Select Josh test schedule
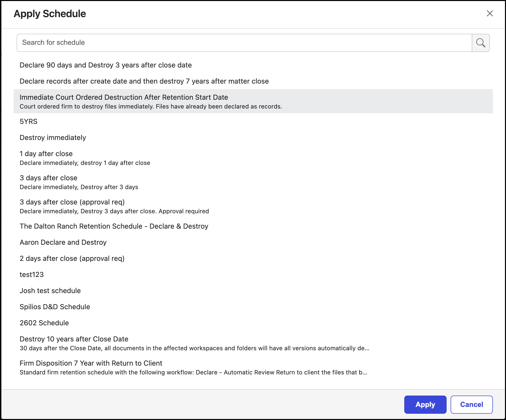 [x=50, y=291]
